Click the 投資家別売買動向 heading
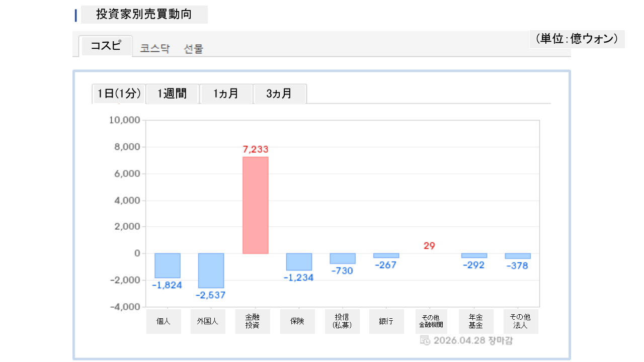 (x=144, y=14)
